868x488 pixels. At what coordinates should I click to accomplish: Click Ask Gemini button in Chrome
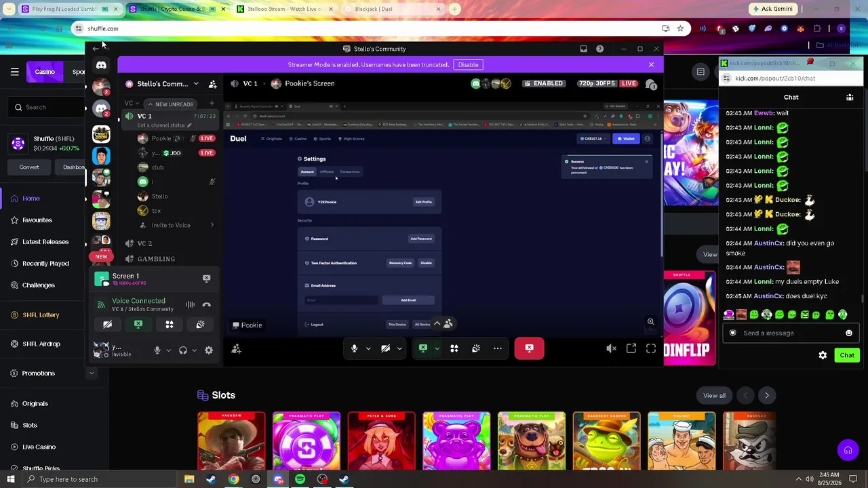[x=773, y=9]
